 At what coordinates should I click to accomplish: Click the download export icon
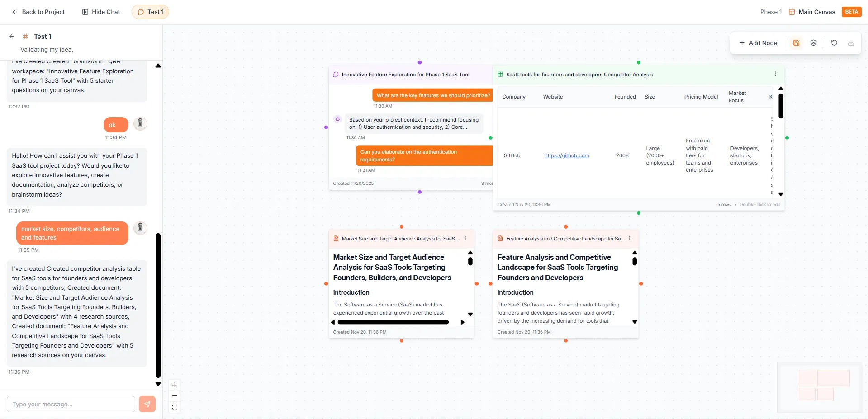coord(851,43)
